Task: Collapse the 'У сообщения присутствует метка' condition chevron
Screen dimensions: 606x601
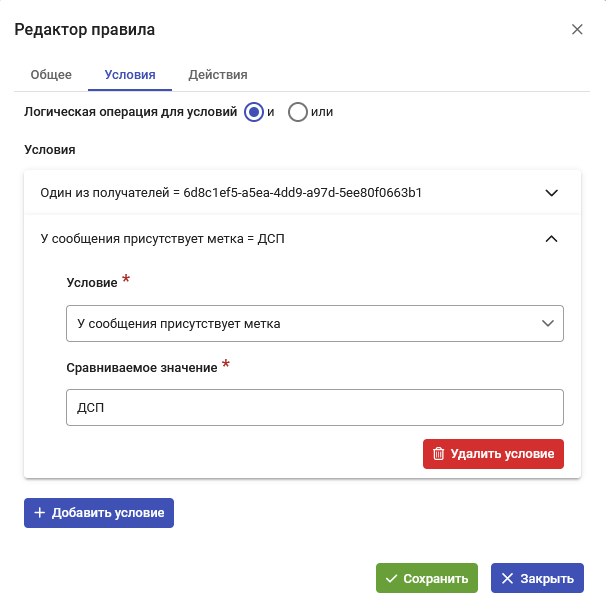Action: coord(552,239)
